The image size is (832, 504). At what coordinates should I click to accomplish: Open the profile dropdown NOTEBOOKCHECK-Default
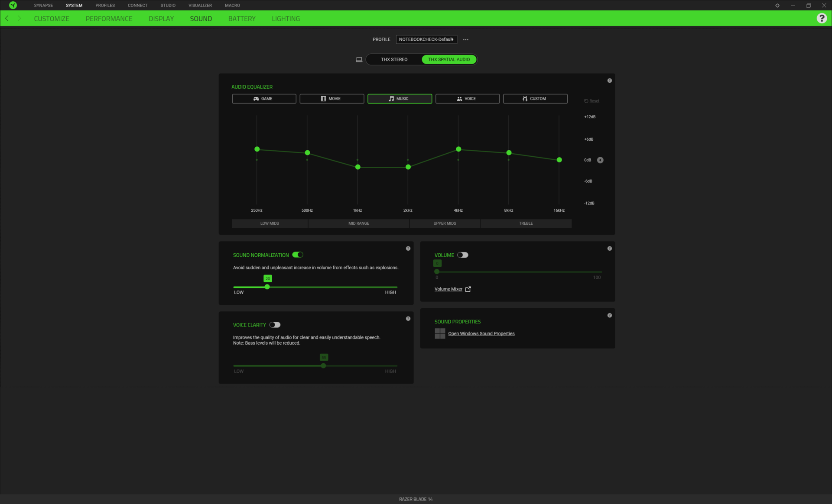[x=426, y=39]
